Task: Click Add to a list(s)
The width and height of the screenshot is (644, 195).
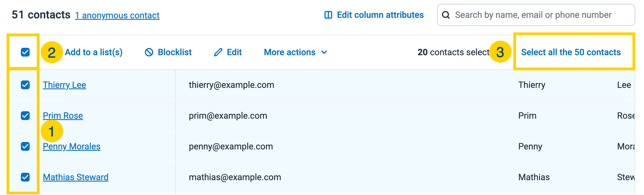Action: pos(94,52)
